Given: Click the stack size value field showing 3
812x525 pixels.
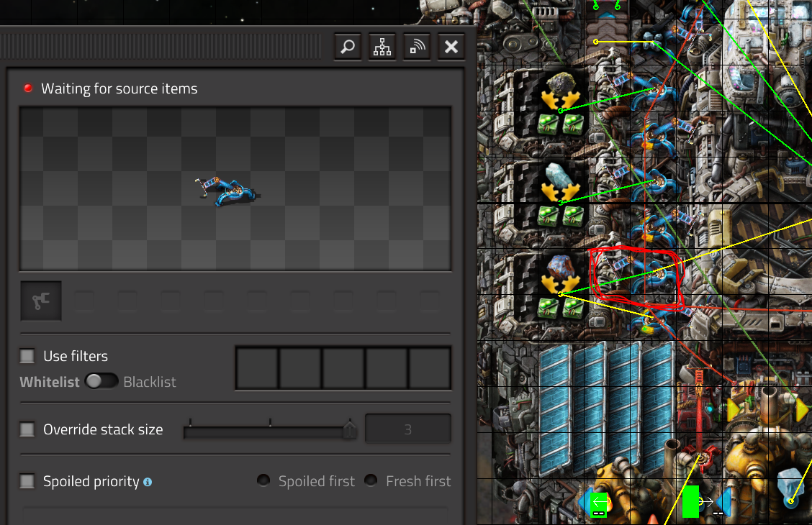Looking at the screenshot, I should pos(408,429).
